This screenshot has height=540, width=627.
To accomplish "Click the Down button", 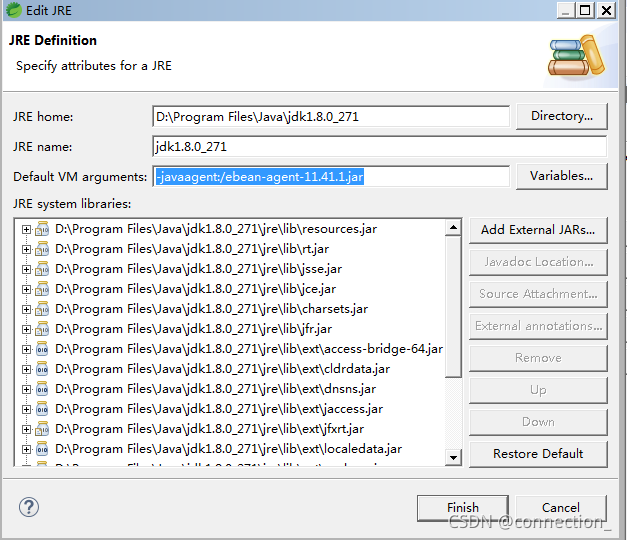I will tap(538, 422).
